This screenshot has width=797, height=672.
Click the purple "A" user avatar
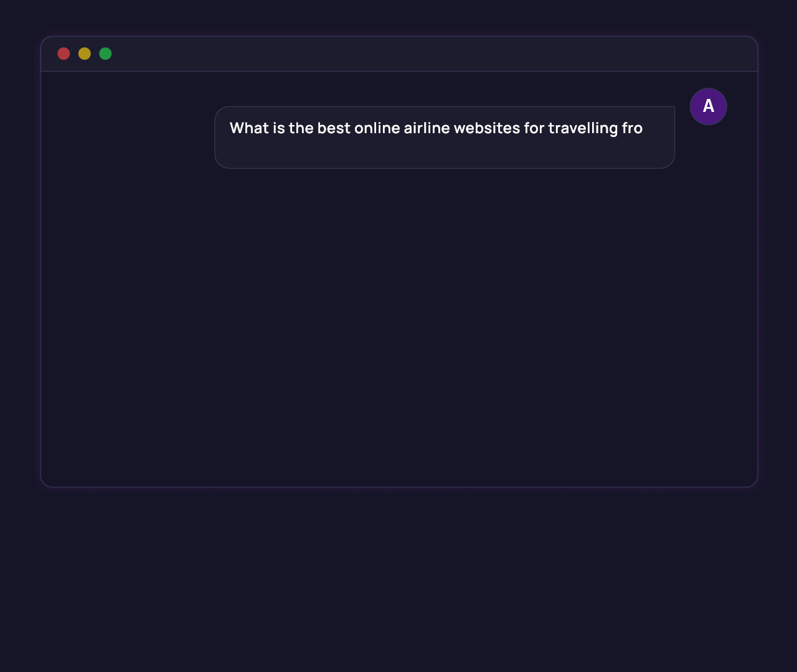pyautogui.click(x=708, y=106)
